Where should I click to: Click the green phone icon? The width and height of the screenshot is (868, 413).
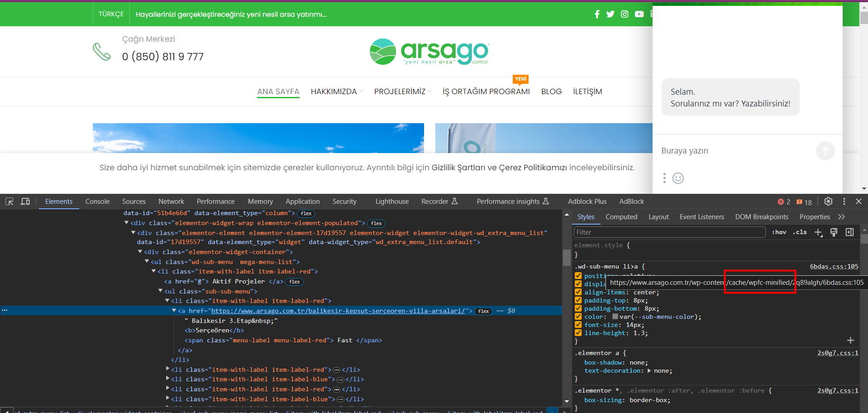pos(102,52)
